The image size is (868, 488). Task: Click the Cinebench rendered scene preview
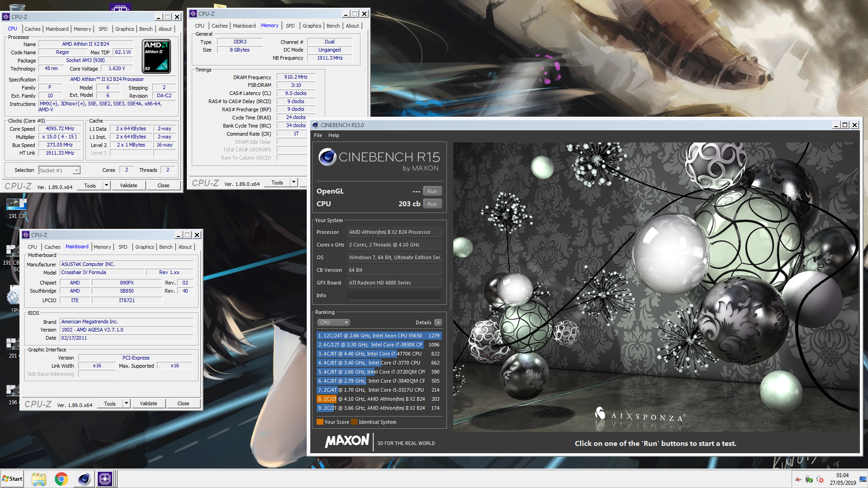[656, 287]
